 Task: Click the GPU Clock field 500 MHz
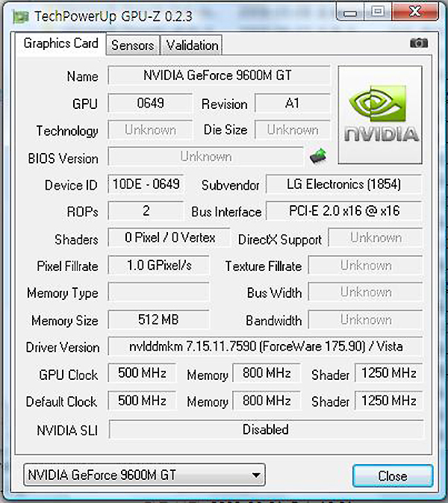(x=142, y=373)
